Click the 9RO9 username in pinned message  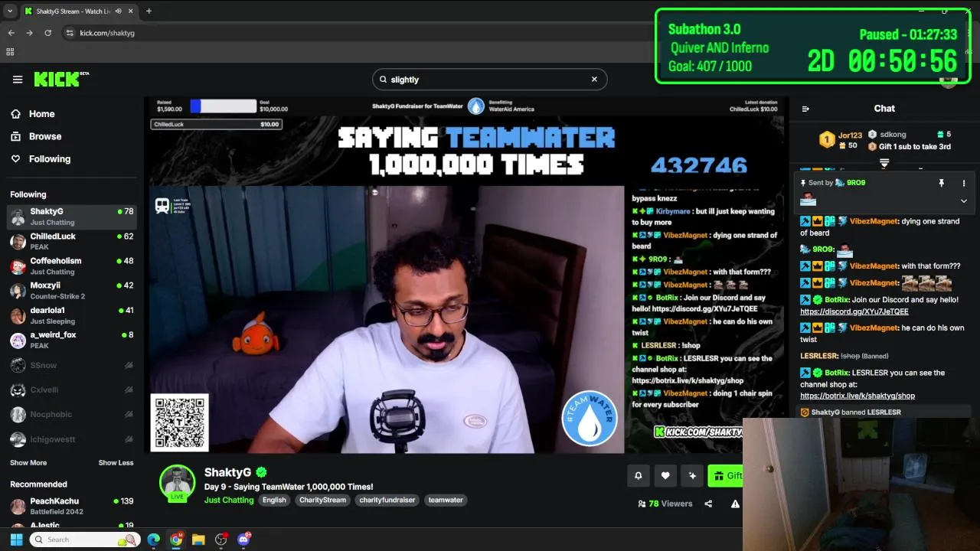[856, 183]
